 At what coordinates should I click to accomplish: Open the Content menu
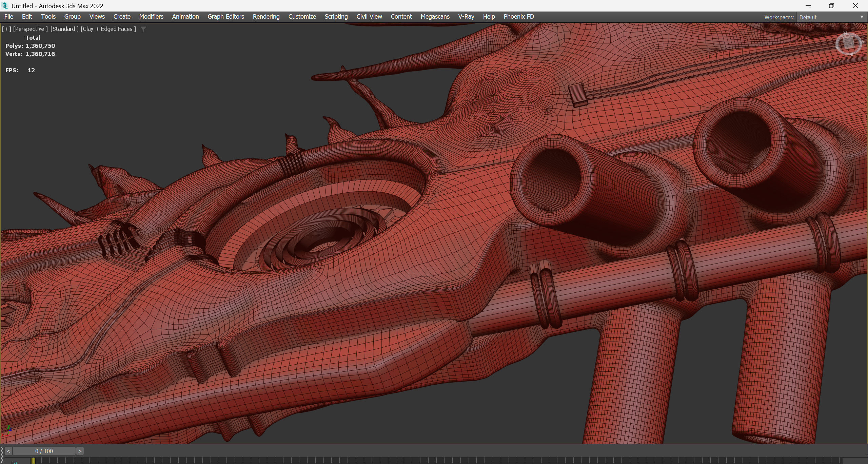pyautogui.click(x=401, y=17)
